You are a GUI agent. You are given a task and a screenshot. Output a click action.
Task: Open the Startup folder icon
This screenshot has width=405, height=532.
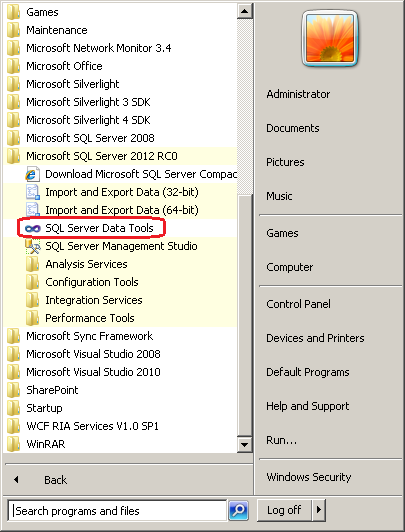(14, 408)
